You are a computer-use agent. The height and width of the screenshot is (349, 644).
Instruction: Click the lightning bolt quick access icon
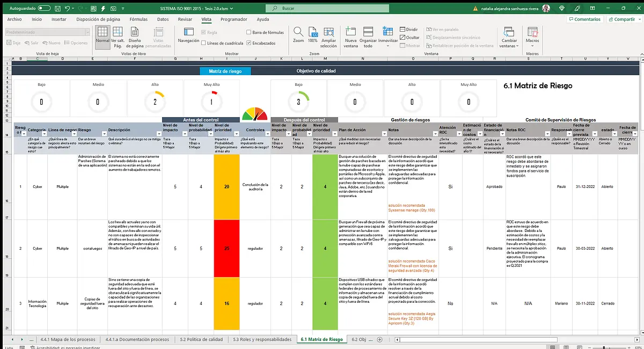pos(102,9)
